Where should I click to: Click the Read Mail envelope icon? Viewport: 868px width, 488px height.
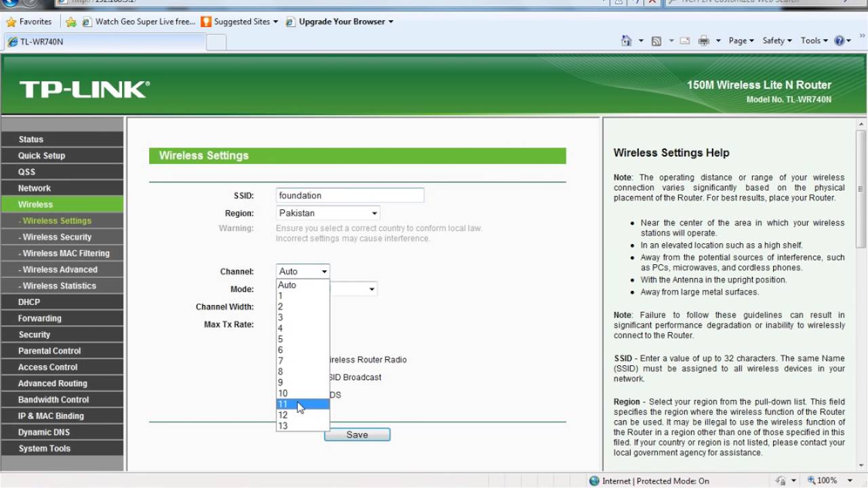click(685, 41)
